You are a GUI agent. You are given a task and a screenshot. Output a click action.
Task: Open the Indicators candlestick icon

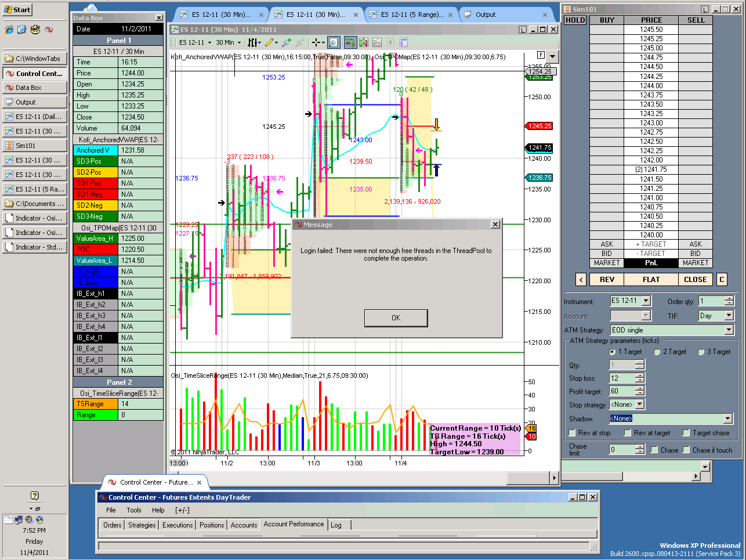coord(364,42)
